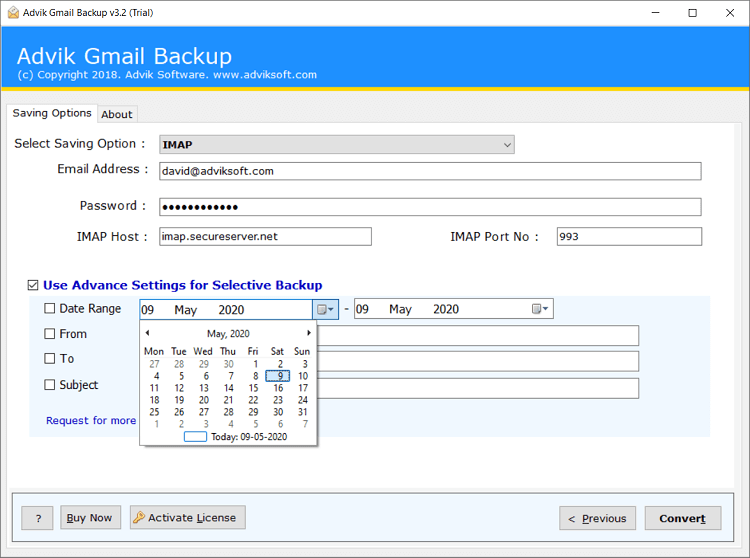Enable the Date Range filter checkbox
The width and height of the screenshot is (750, 558).
[x=49, y=308]
